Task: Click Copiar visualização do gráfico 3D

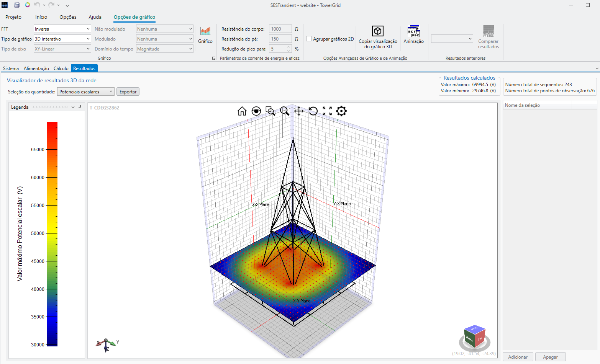Action: 378,37
